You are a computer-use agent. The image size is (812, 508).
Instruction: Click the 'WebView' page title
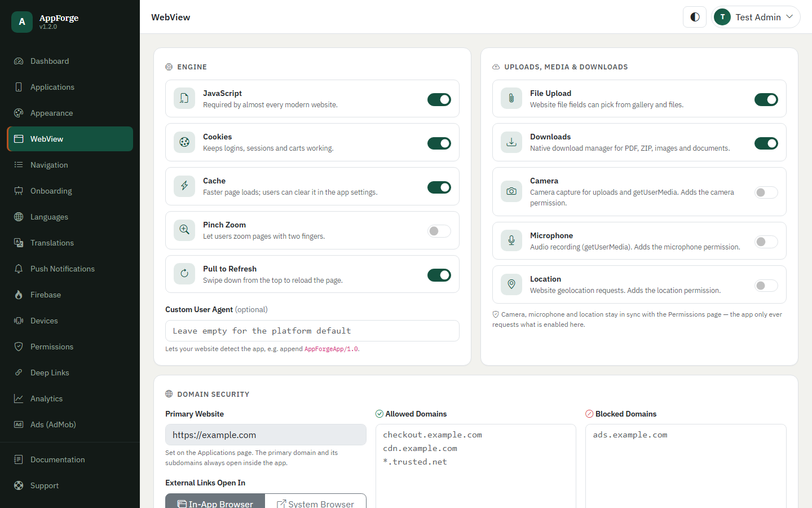[171, 17]
